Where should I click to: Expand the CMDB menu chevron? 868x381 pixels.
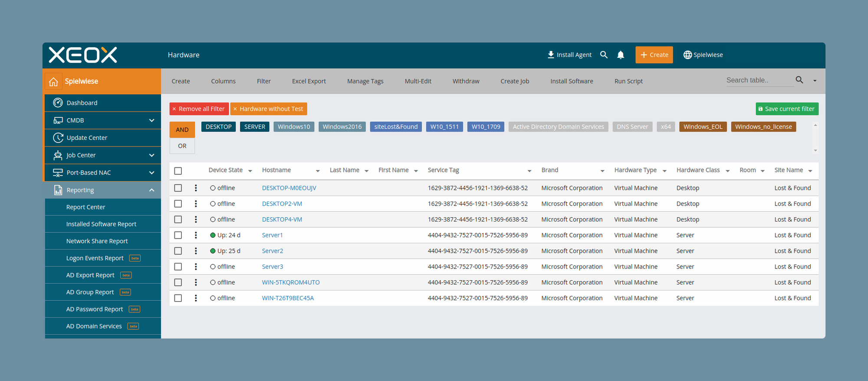coord(151,120)
